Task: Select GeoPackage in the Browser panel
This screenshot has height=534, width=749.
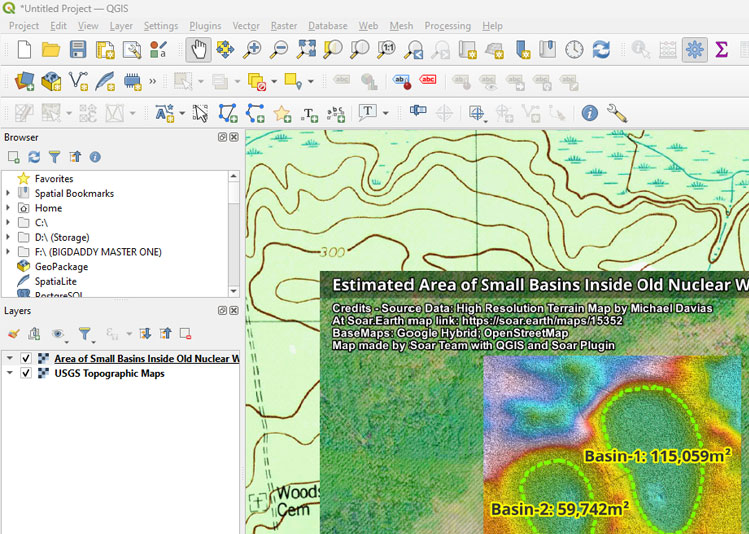Action: (x=62, y=267)
